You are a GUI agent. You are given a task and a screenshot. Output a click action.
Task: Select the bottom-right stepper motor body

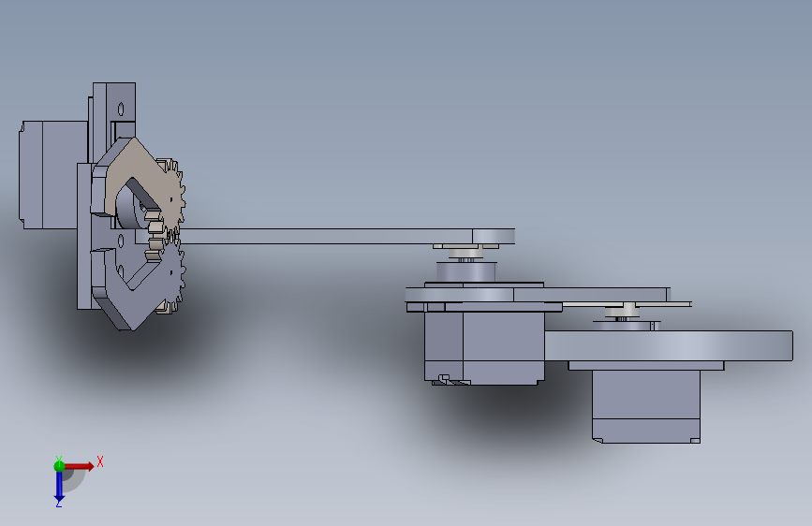click(646, 406)
